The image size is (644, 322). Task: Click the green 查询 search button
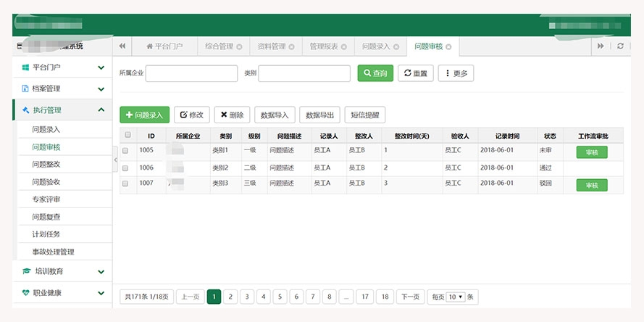click(375, 73)
